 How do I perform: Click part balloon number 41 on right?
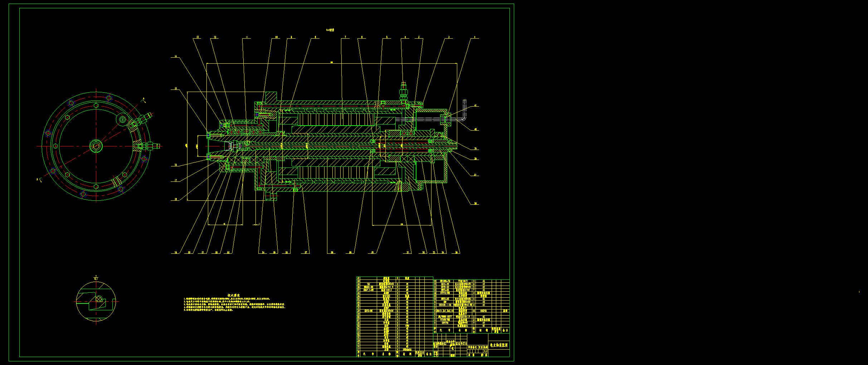coord(476,106)
